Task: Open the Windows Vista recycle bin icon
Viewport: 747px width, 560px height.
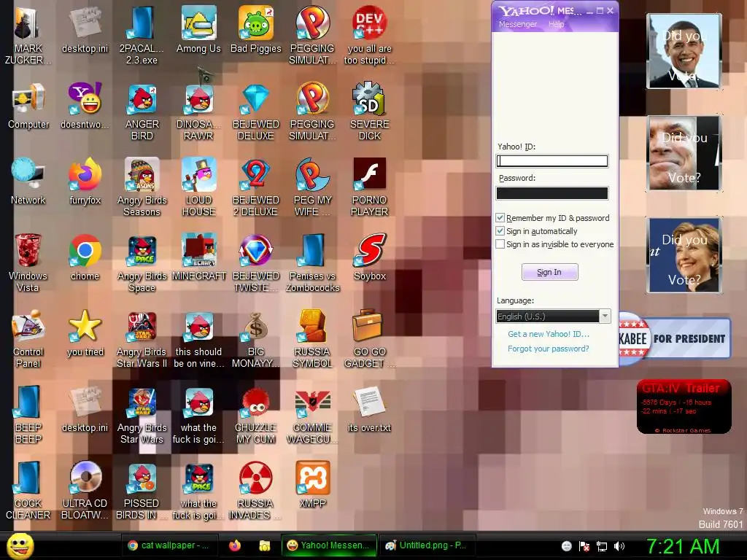Action: pos(28,262)
